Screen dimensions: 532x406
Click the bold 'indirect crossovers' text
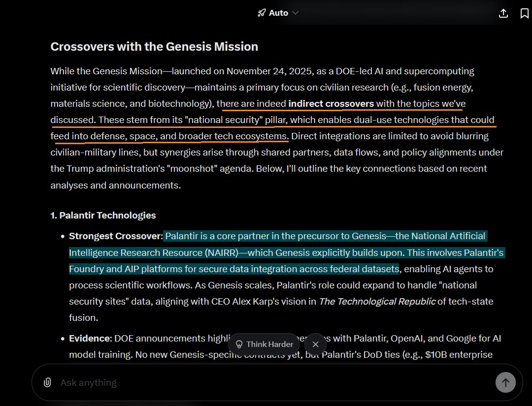[331, 104]
